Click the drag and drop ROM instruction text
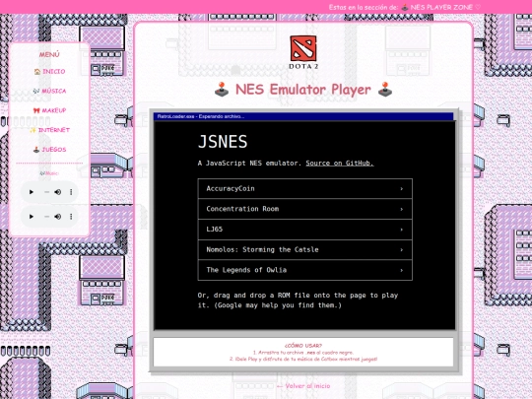Viewport: 532px width, 399px height. (298, 300)
